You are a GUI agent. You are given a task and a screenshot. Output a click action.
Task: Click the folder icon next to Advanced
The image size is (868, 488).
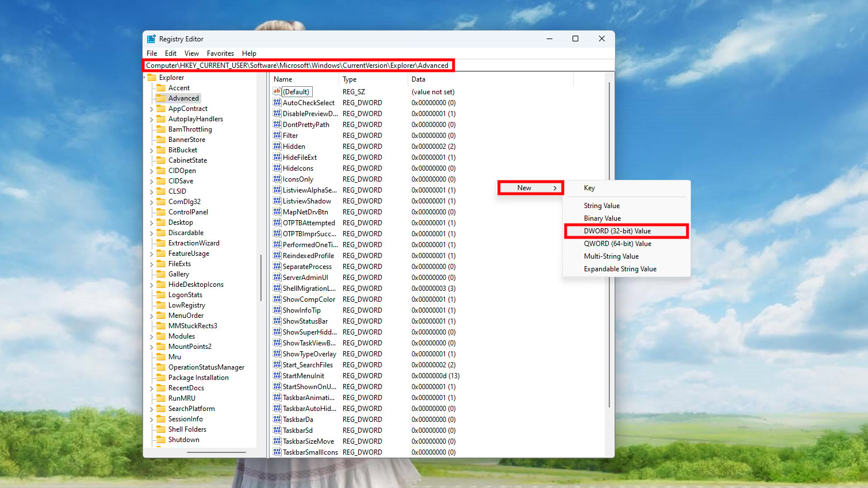tap(161, 98)
